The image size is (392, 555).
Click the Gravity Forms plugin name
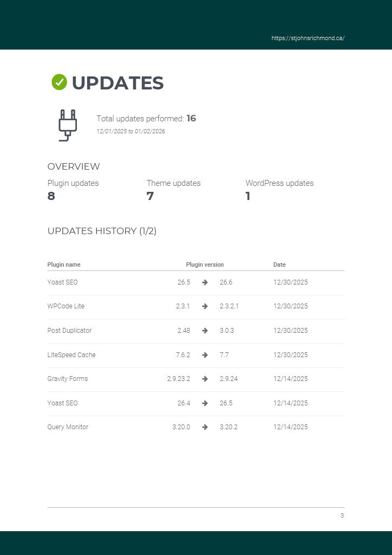[x=67, y=379]
